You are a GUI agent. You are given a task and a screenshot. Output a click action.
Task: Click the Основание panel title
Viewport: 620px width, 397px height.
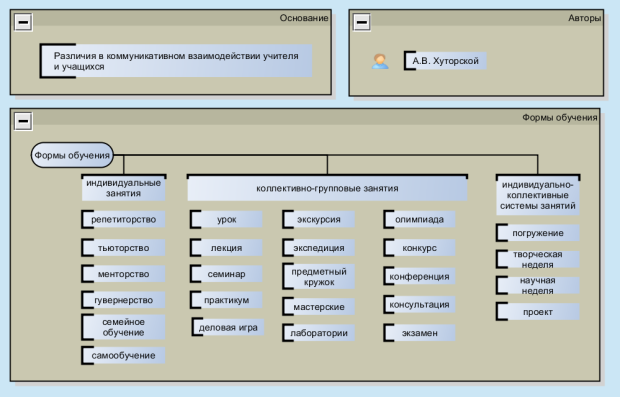tap(304, 18)
